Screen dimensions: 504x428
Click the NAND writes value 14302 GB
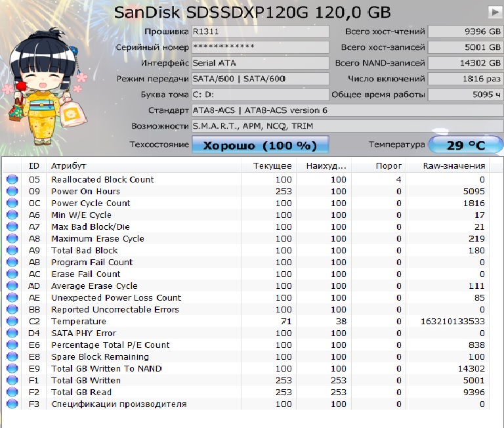465,63
